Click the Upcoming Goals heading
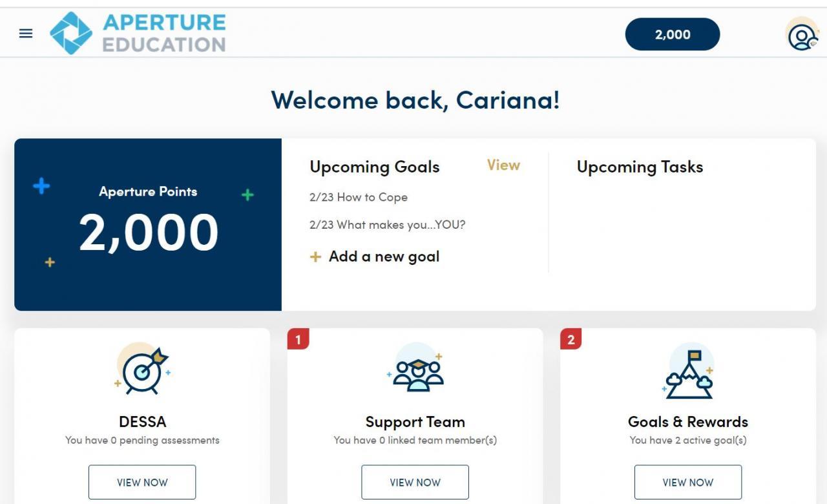Viewport: 827px width, 504px height. [x=375, y=167]
